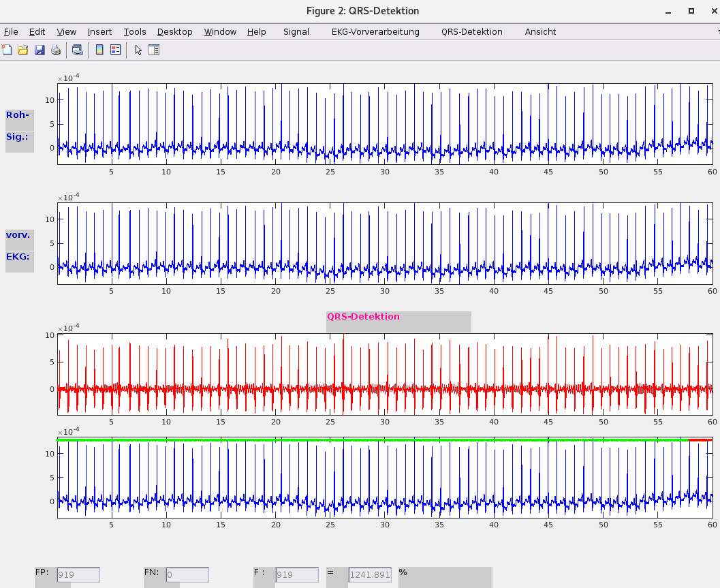Print the figure using the printer icon

coord(56,50)
